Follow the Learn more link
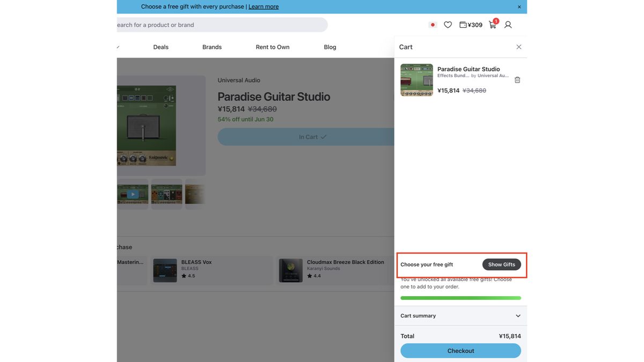This screenshot has height=362, width=644. (x=264, y=6)
